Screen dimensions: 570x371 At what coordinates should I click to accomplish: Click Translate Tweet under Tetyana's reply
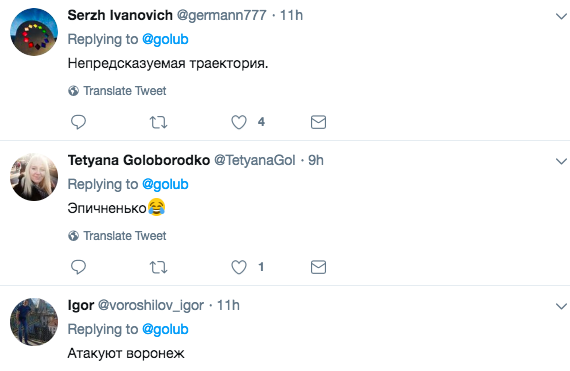[117, 236]
